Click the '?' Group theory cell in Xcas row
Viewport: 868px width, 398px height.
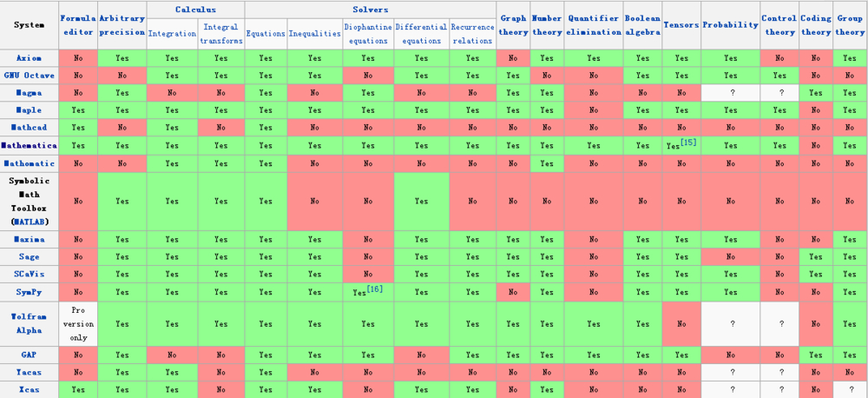pos(850,389)
